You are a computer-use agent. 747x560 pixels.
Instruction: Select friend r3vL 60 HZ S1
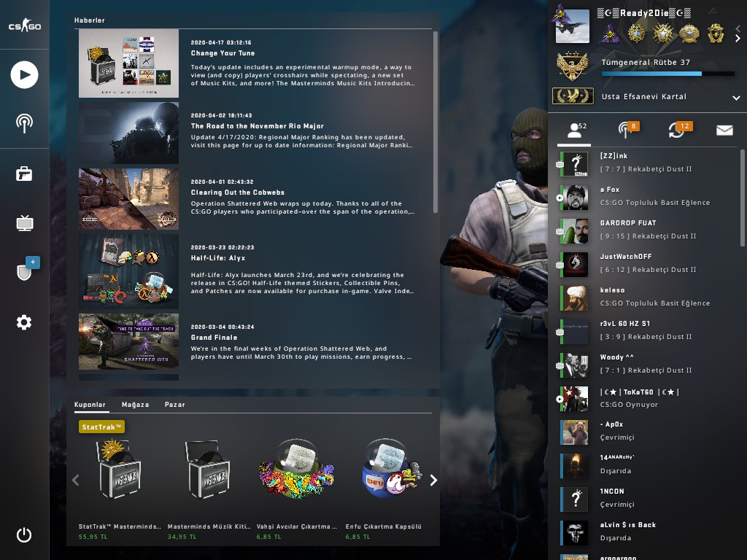pyautogui.click(x=648, y=330)
